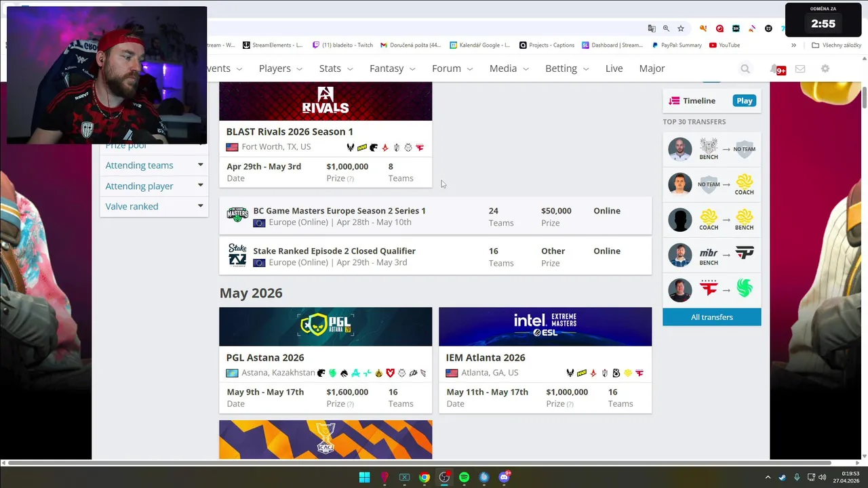
Task: Go to the Major page
Action: (652, 68)
